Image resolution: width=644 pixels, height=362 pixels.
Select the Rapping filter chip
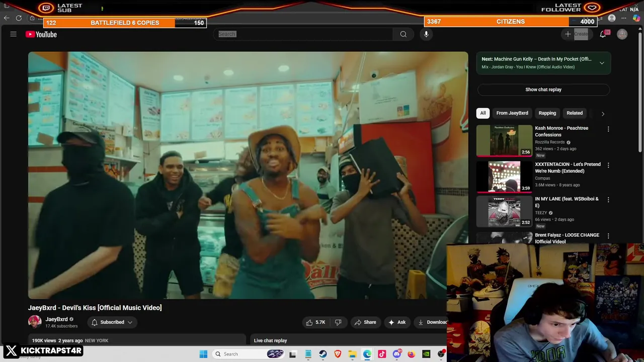(547, 113)
